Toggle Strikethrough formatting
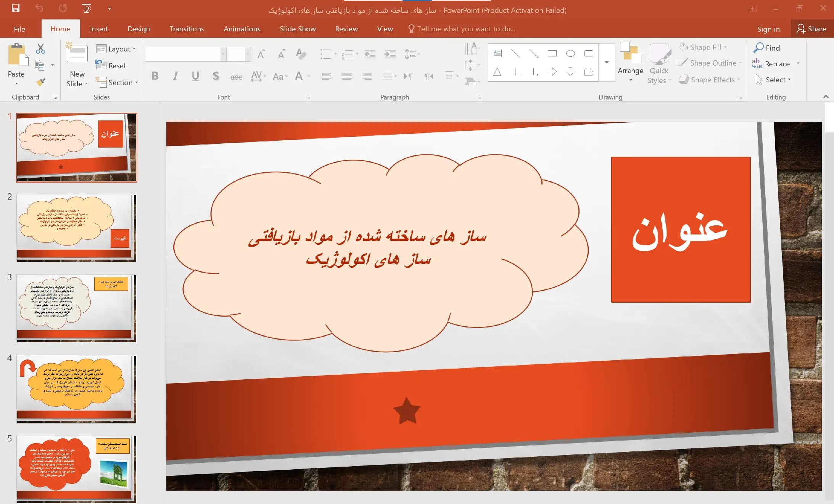 [236, 77]
